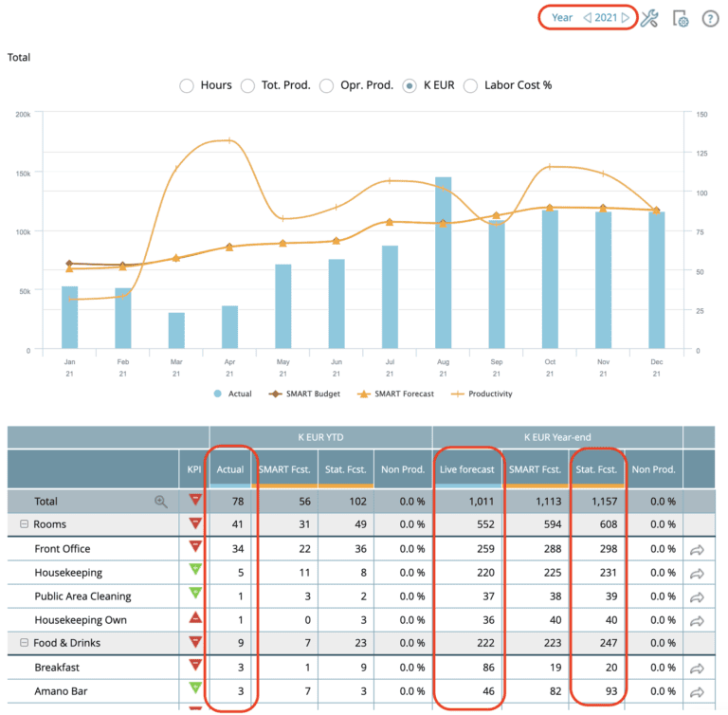Viewport: 728px width, 715px height.
Task: Click the red KPI indicator for Front Office
Action: tap(195, 548)
